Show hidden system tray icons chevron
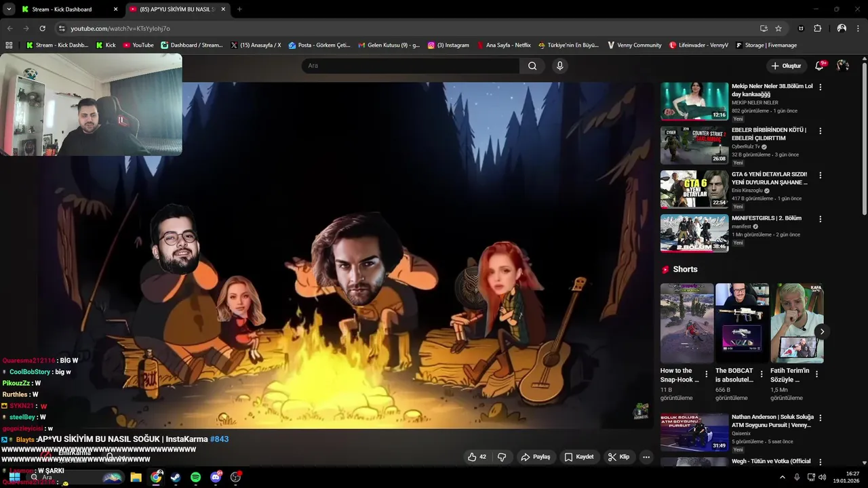This screenshot has height=488, width=868. pos(783,477)
